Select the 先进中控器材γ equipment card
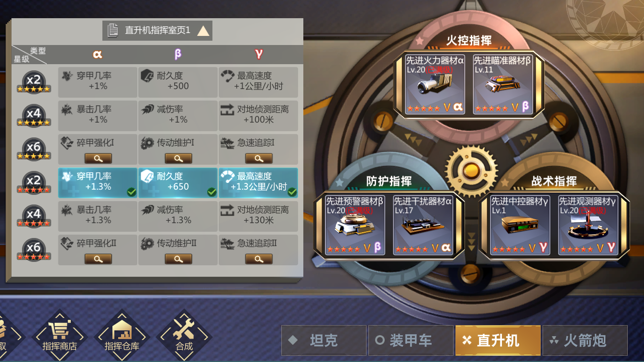The width and height of the screenshot is (644, 362). click(x=520, y=225)
